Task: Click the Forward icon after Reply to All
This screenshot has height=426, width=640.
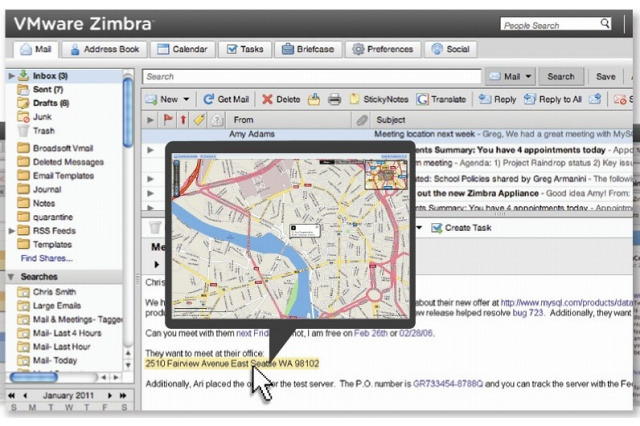Action: click(595, 99)
